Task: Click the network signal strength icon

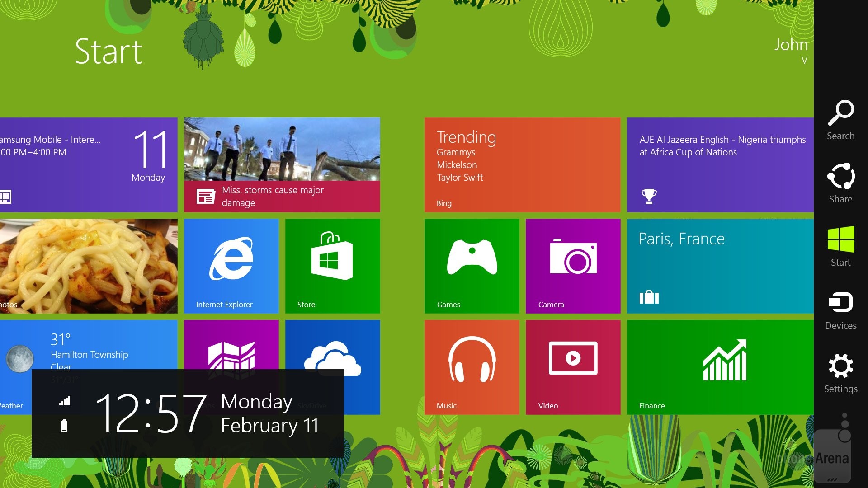Action: click(x=65, y=401)
